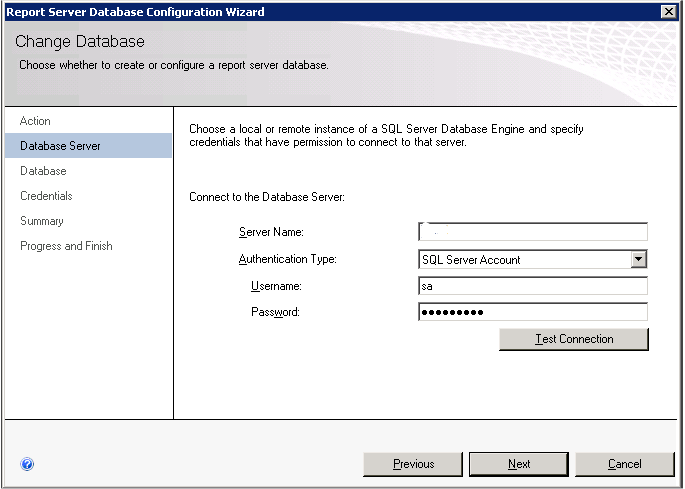Expand the Authentication Type dropdown arrow
Screen dimensions: 685x489
638,260
